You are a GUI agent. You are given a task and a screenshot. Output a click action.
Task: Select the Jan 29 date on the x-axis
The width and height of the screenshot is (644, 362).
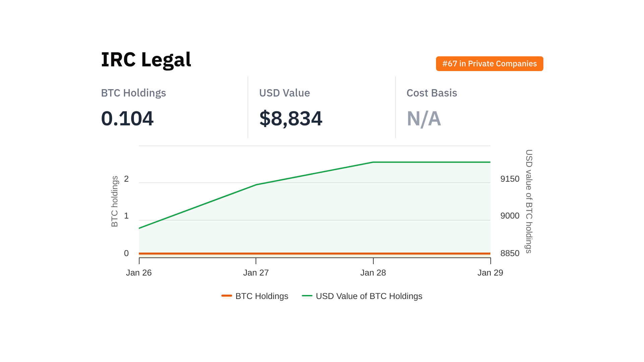pyautogui.click(x=490, y=273)
